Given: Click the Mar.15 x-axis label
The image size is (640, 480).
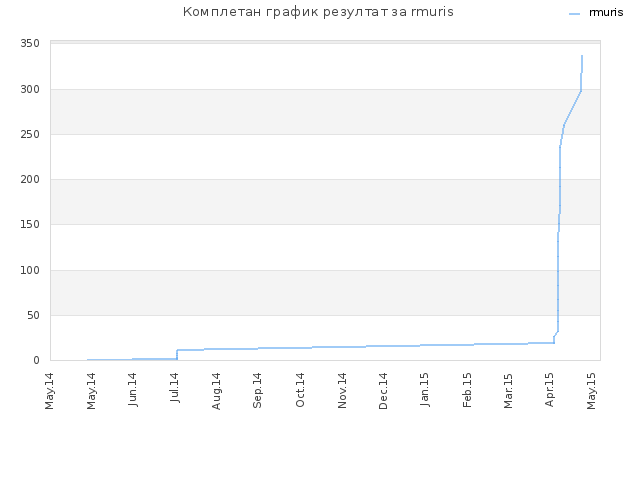Looking at the screenshot, I should [x=508, y=391].
